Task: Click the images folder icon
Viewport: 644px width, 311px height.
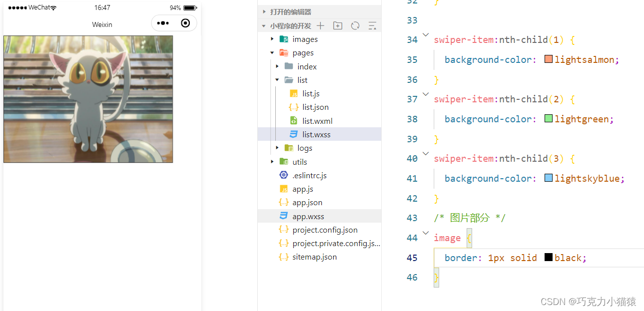Action: pyautogui.click(x=284, y=39)
